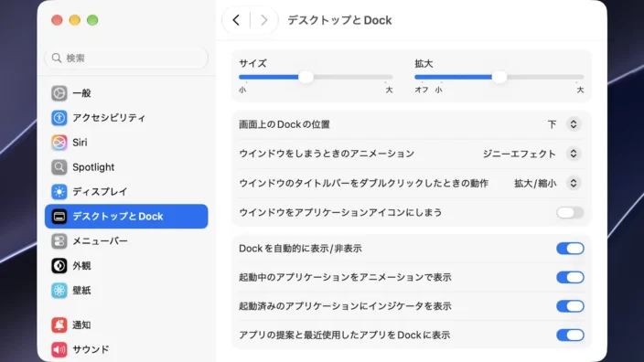Viewport: 644px width, 362px height.
Task: Go back with the left chevron
Action: 236,20
